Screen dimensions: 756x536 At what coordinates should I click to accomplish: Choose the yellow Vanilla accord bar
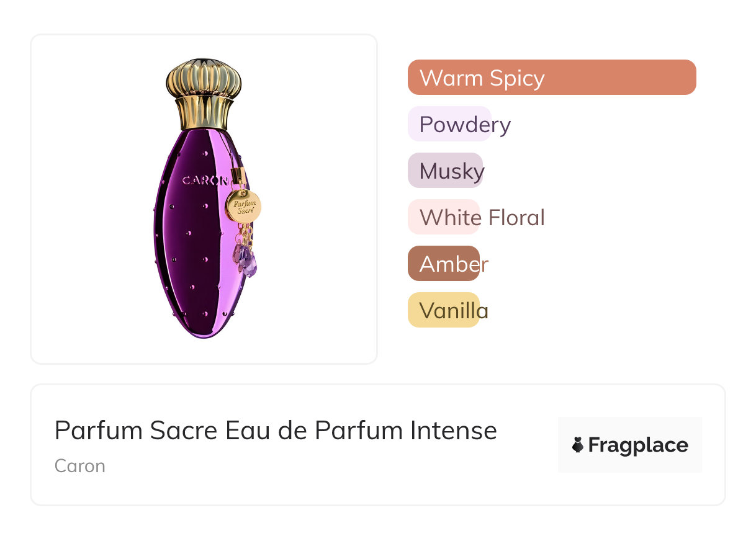(444, 310)
